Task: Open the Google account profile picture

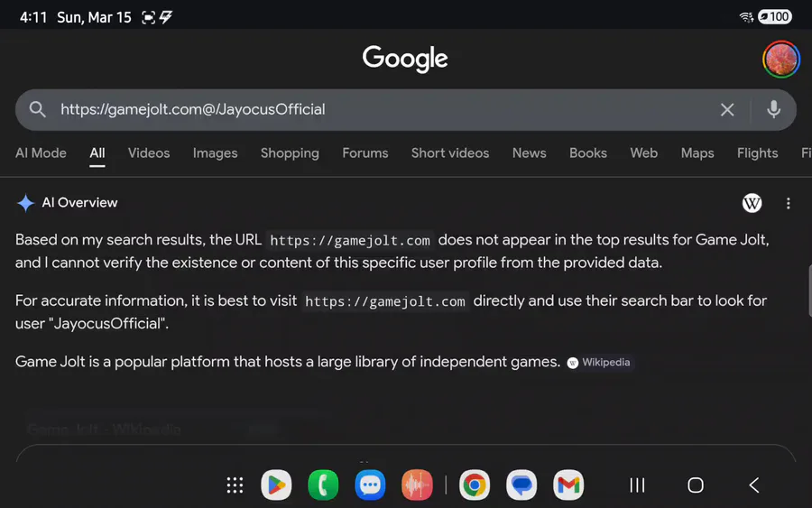Action: pos(781,59)
